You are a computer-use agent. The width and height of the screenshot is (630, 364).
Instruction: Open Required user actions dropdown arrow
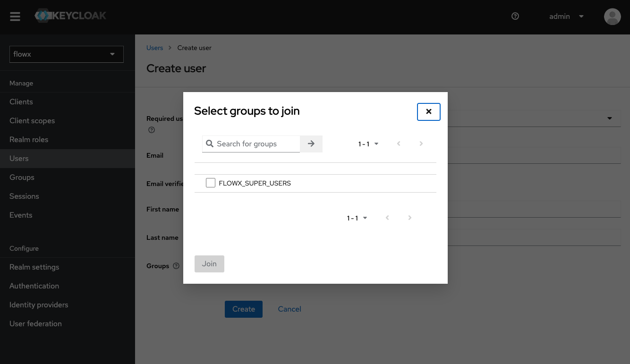click(610, 119)
